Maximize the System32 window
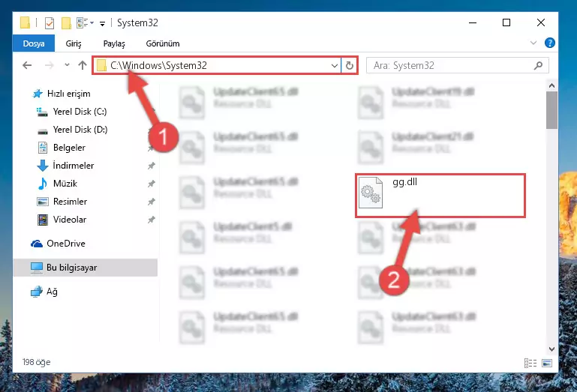The height and width of the screenshot is (392, 577). click(x=506, y=22)
